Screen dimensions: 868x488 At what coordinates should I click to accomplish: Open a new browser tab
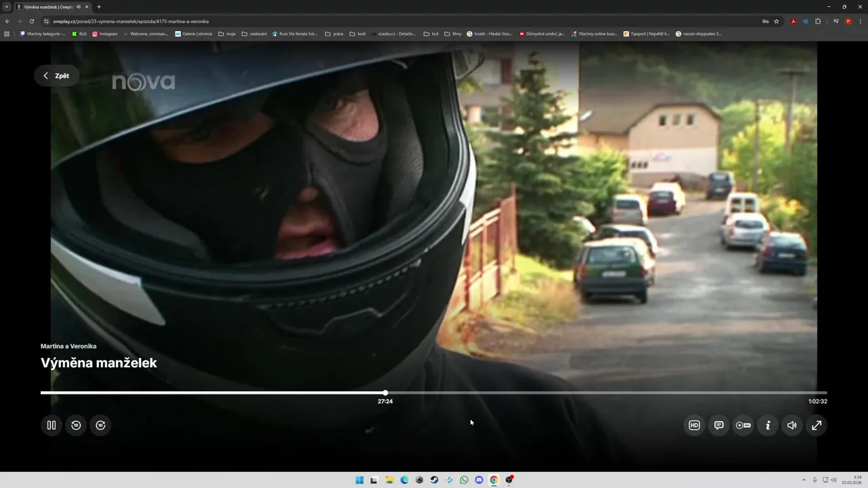coord(99,7)
